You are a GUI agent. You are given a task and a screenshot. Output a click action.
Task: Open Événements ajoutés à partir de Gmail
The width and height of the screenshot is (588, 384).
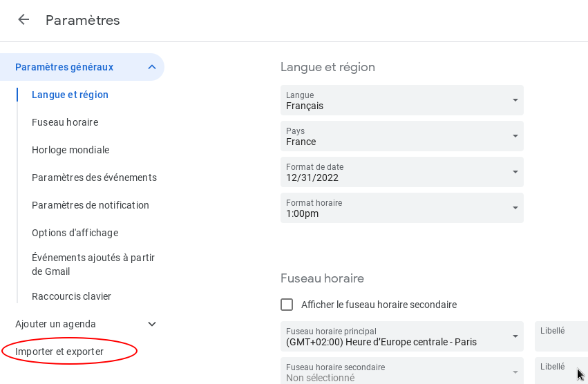coord(93,265)
